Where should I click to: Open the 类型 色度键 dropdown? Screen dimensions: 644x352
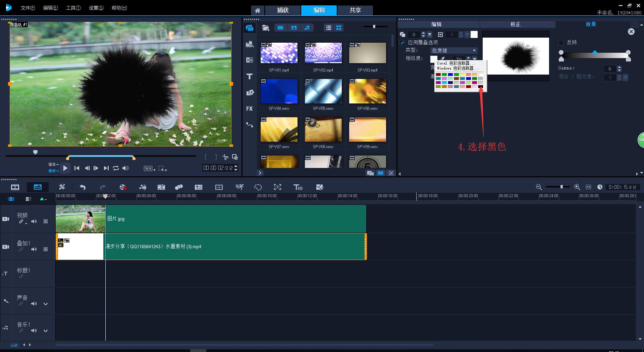pos(454,50)
